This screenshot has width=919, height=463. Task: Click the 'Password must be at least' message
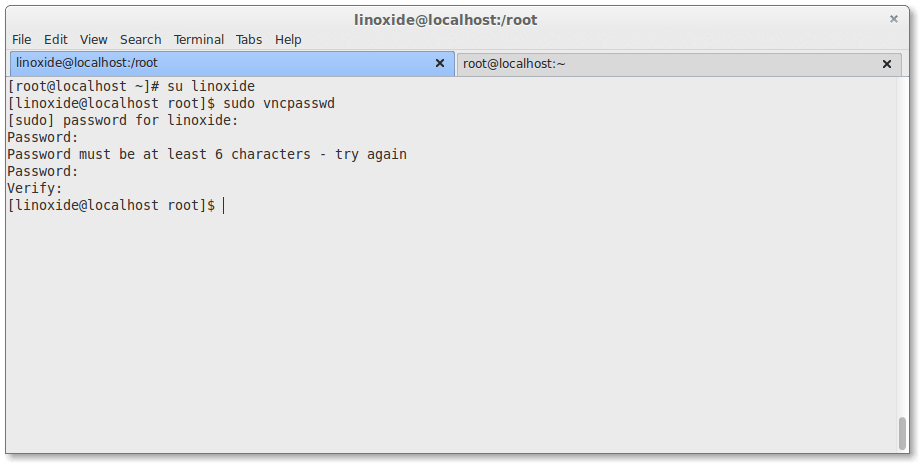tap(207, 154)
